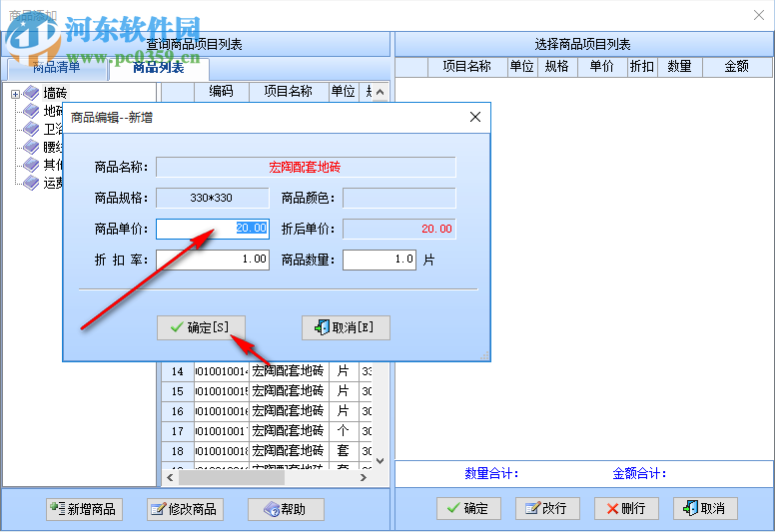Viewport: 775px width, 532px height.
Task: Click 项目名称 header in selected items list
Action: (467, 67)
